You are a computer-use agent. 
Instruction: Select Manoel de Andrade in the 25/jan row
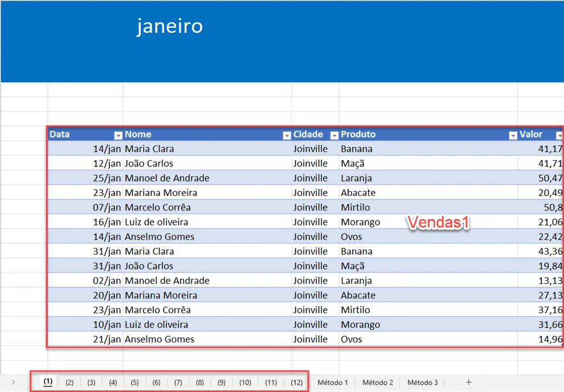pyautogui.click(x=207, y=178)
